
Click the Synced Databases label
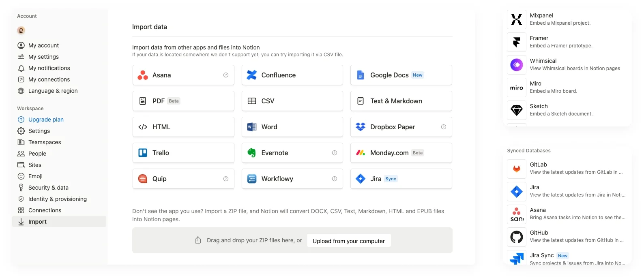click(529, 151)
